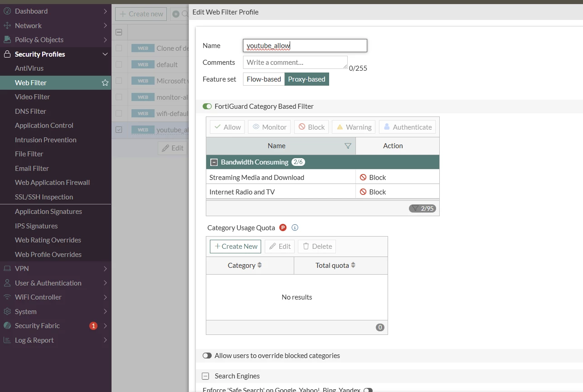Click the Monitor action button
Image resolution: width=583 pixels, height=392 pixels.
[x=269, y=127]
